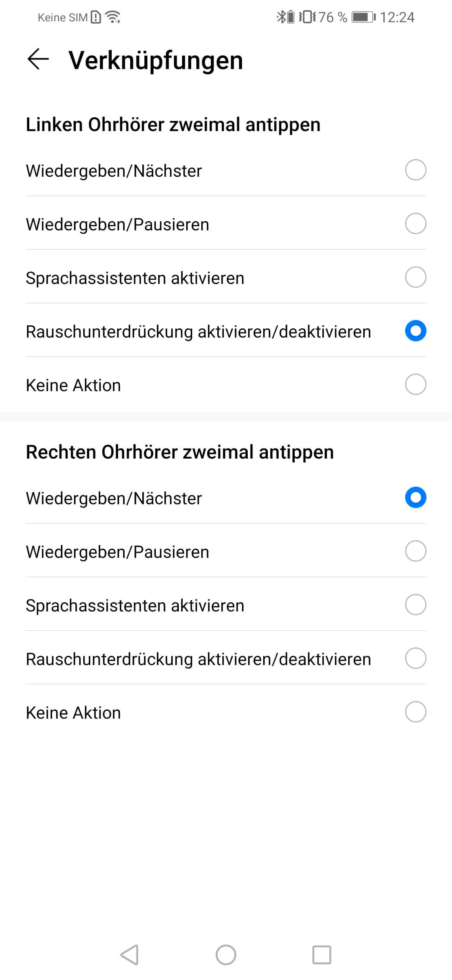Select Rauschunterdrückung radio for right earbud
This screenshot has width=452, height=980.
tap(415, 658)
